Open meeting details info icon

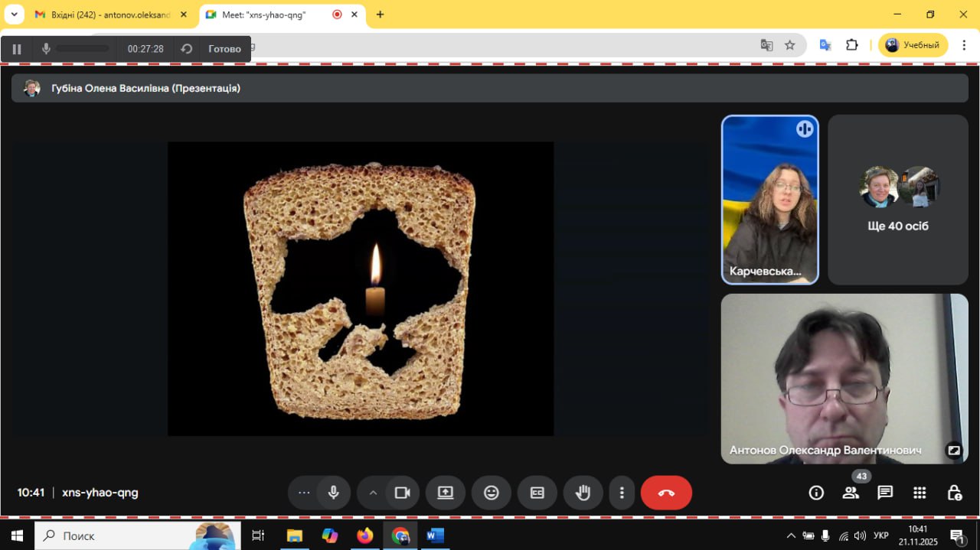tap(816, 493)
